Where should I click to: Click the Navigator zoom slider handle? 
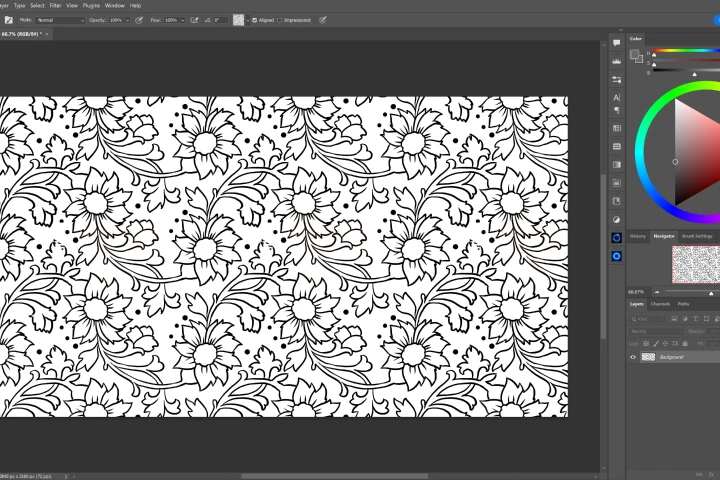(711, 294)
